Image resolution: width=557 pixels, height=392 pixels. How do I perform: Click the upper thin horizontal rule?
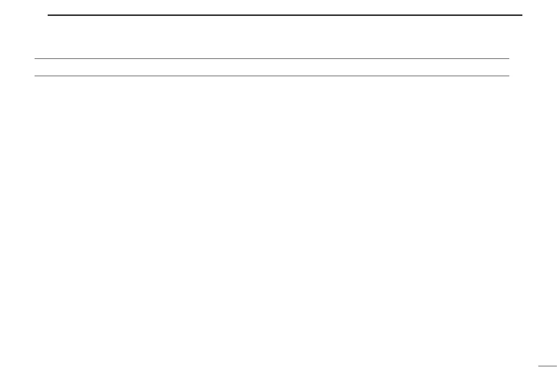coord(272,58)
